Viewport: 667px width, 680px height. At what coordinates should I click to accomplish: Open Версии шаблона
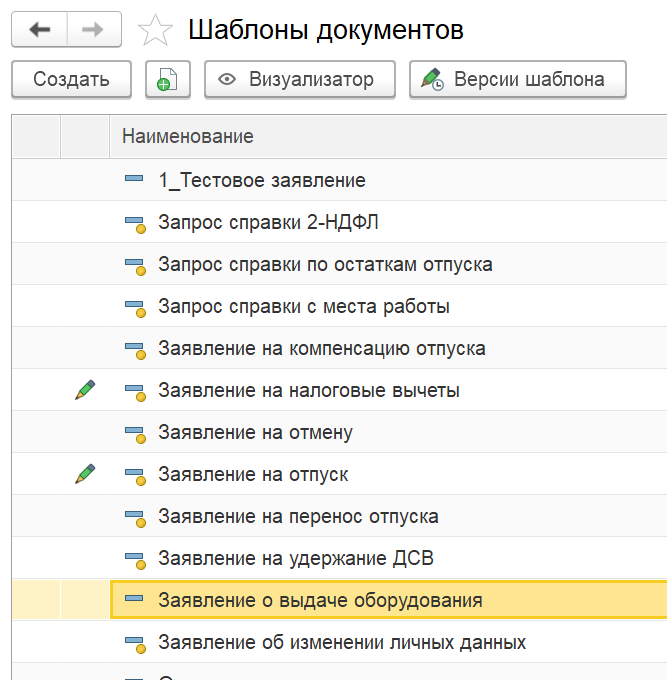[517, 80]
